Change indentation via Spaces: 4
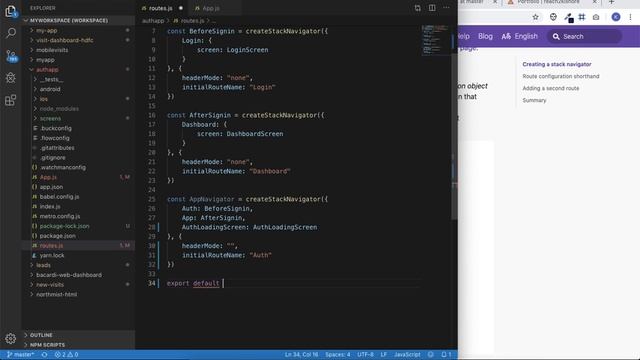Screen dimensions: 640x360 (x=338, y=355)
